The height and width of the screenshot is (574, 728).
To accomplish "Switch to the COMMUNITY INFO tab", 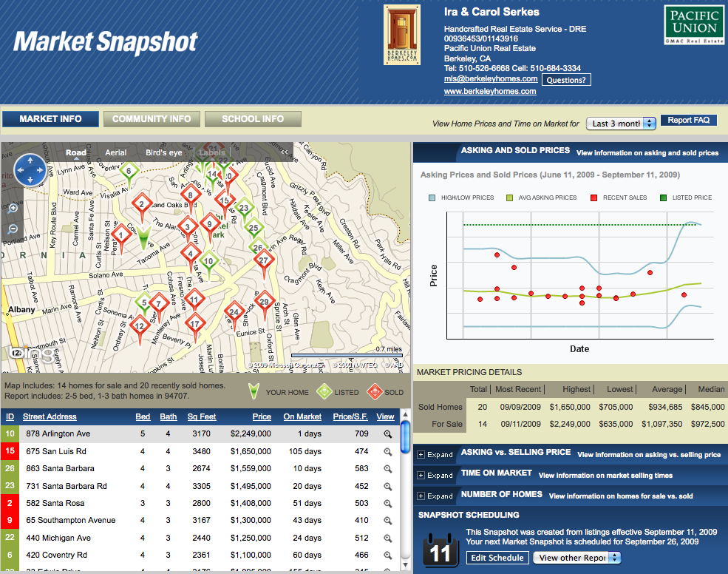I will pos(152,118).
